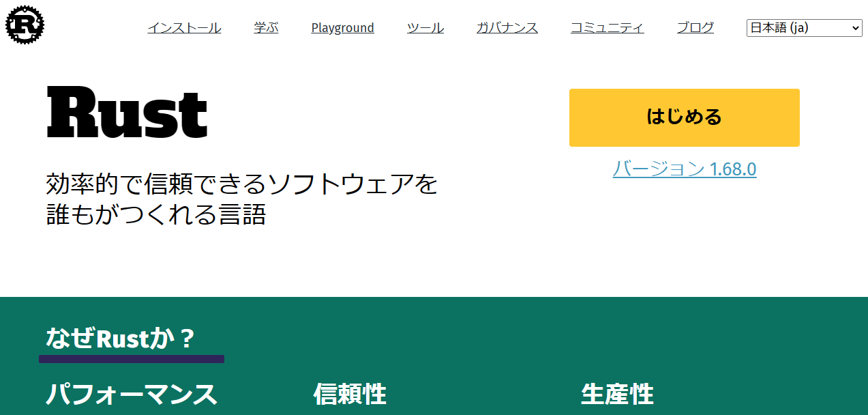The width and height of the screenshot is (868, 415).
Task: Select the 信頼性 heading
Action: (350, 395)
